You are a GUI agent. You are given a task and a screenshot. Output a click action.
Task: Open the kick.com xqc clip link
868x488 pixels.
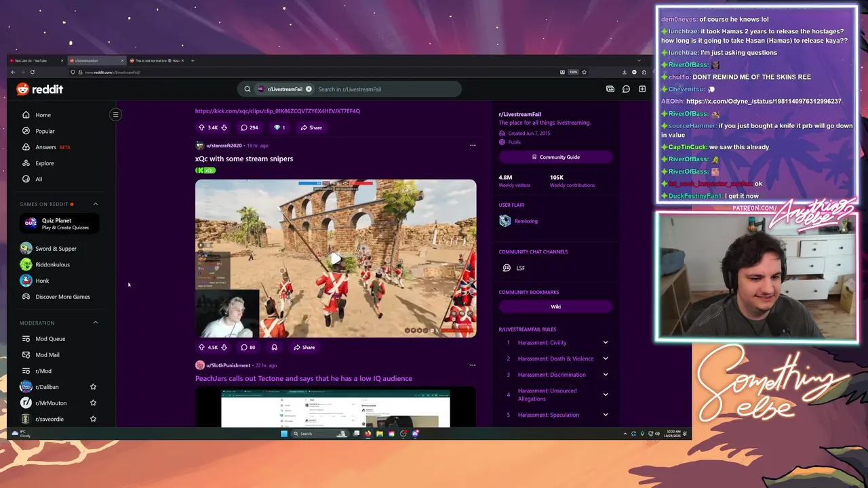[277, 111]
